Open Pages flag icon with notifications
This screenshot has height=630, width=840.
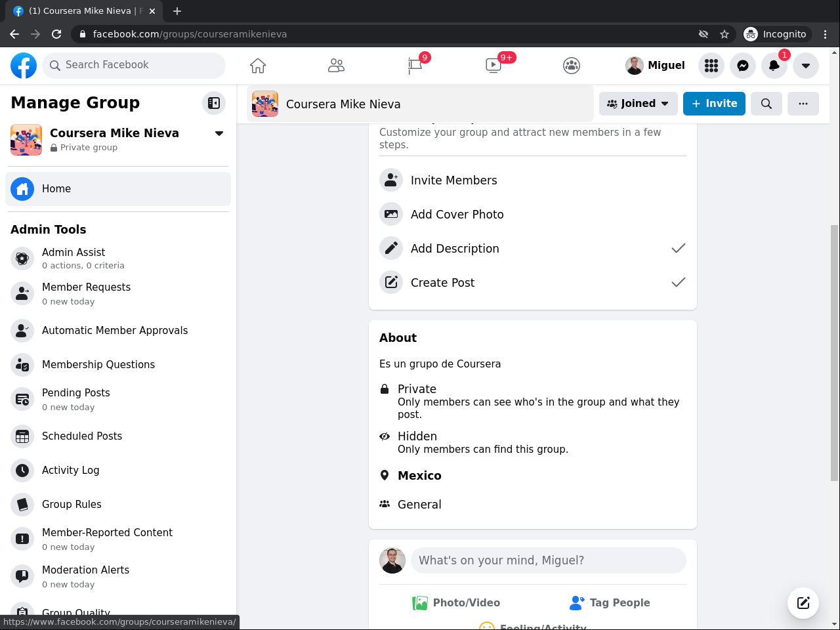tap(415, 66)
